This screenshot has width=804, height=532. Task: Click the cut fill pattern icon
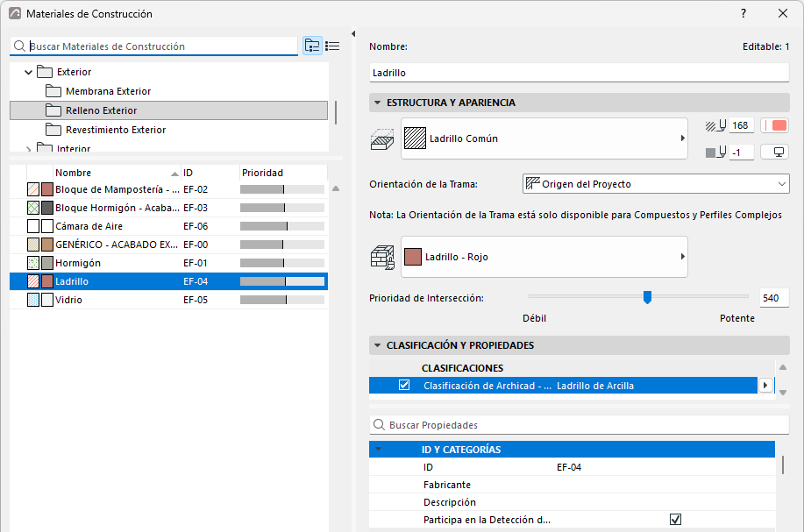pyautogui.click(x=382, y=138)
